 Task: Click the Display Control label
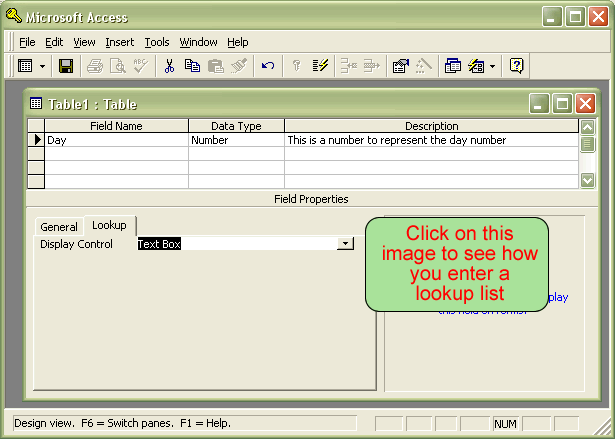click(76, 244)
